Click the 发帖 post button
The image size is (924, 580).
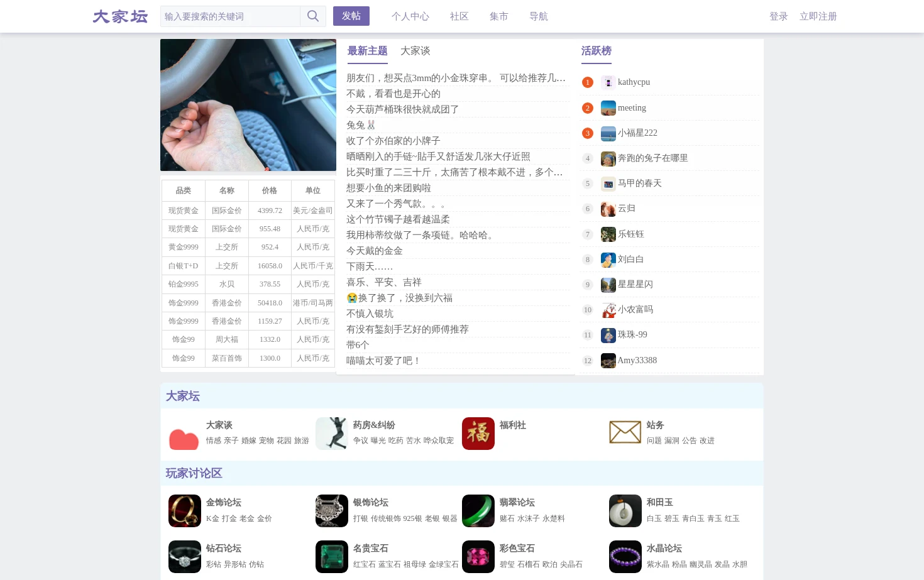tap(351, 16)
